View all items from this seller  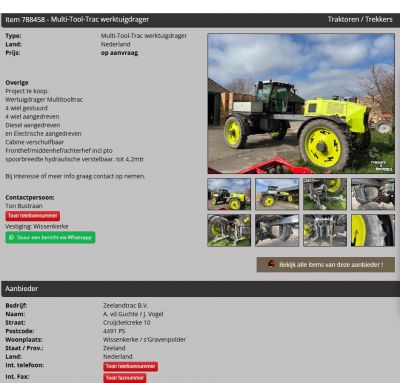point(326,264)
